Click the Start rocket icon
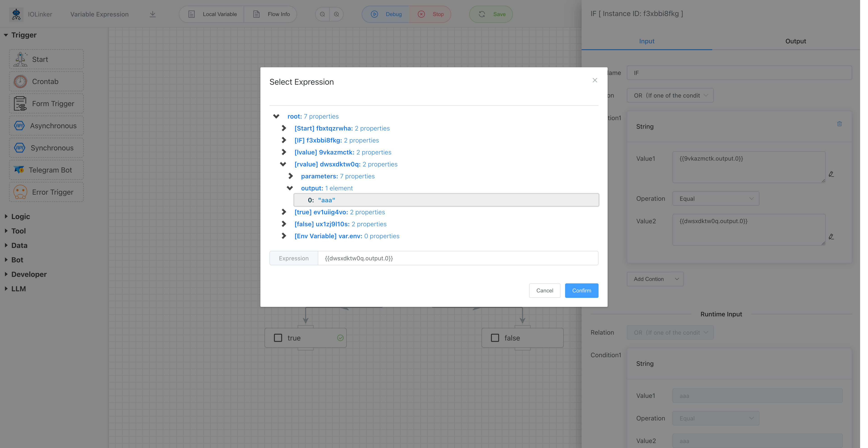868x448 pixels. coord(20,59)
